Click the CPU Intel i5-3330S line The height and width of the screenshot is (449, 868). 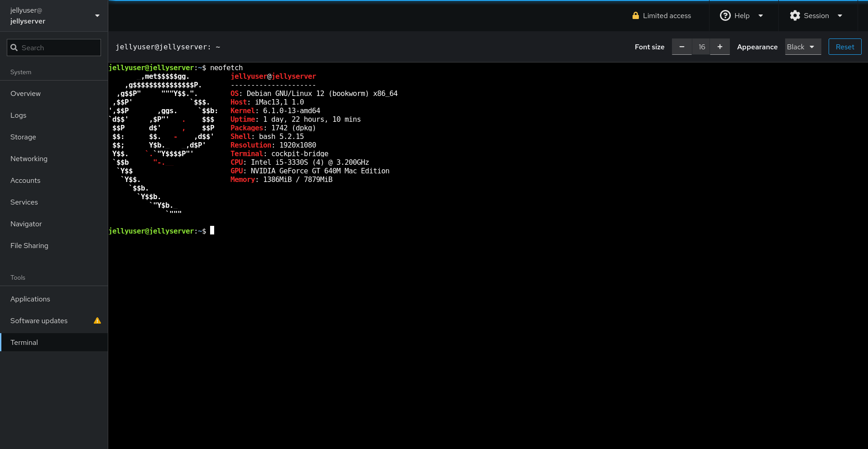300,162
